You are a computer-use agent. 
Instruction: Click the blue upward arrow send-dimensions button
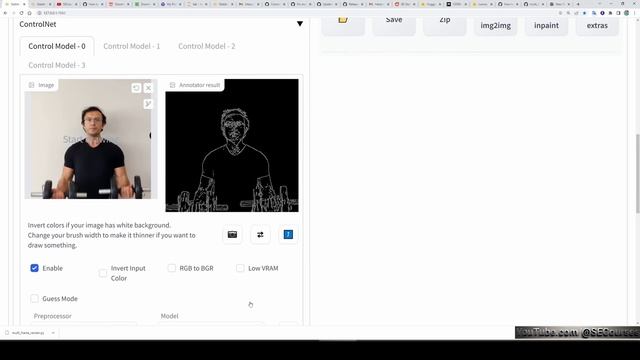click(x=288, y=234)
